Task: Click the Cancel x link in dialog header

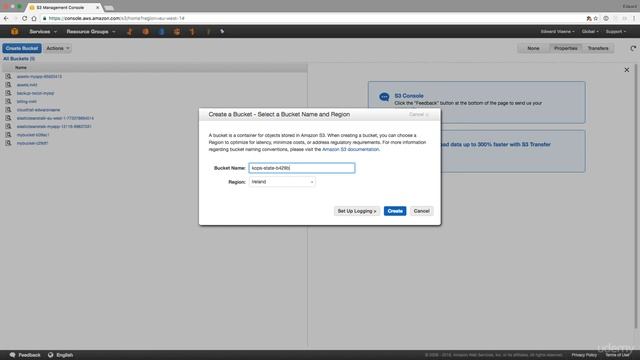Action: tap(419, 115)
